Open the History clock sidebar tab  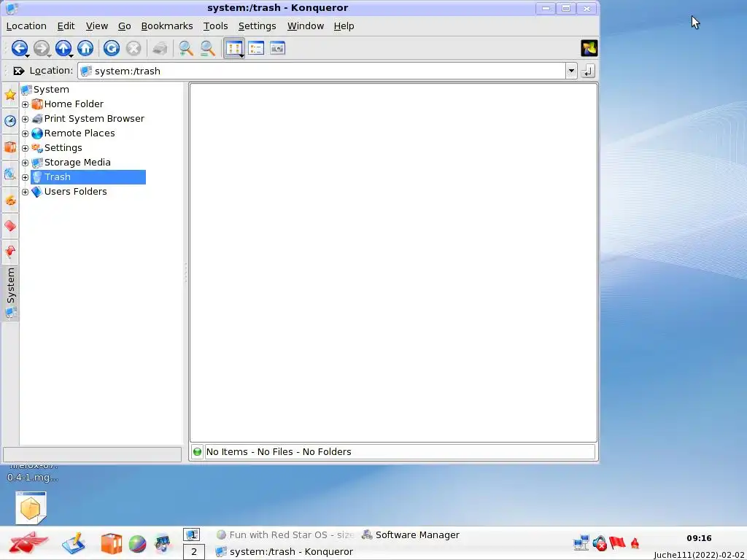click(10, 120)
